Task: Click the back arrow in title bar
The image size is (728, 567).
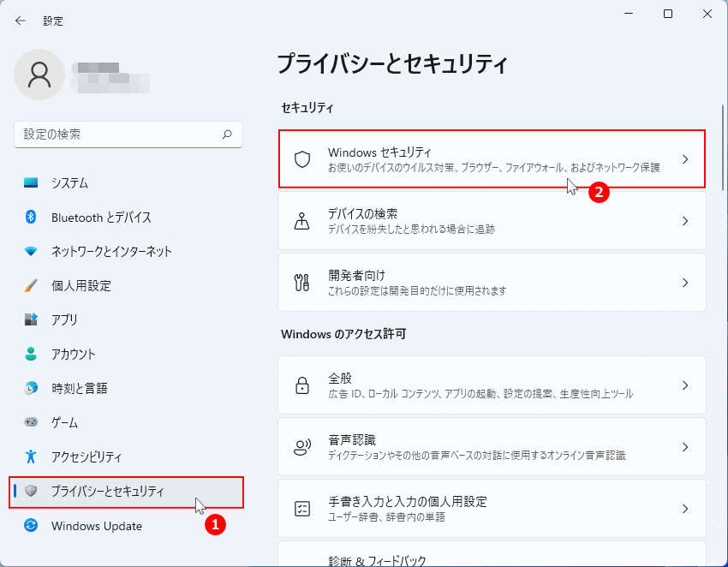Action: (21, 21)
